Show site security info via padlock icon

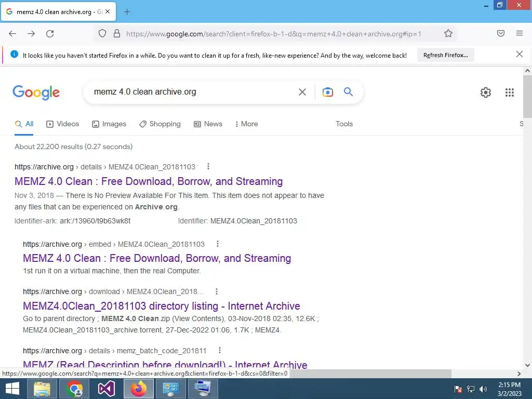coord(117,34)
